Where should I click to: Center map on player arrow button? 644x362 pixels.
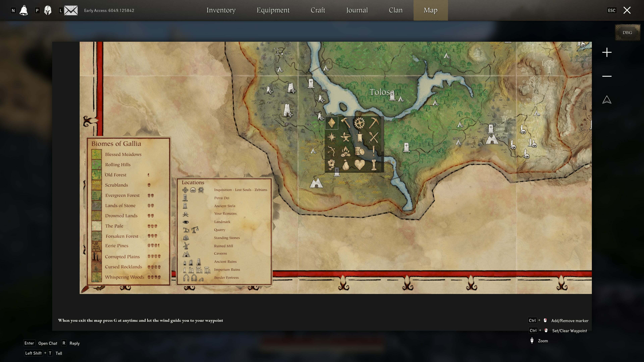click(x=607, y=100)
